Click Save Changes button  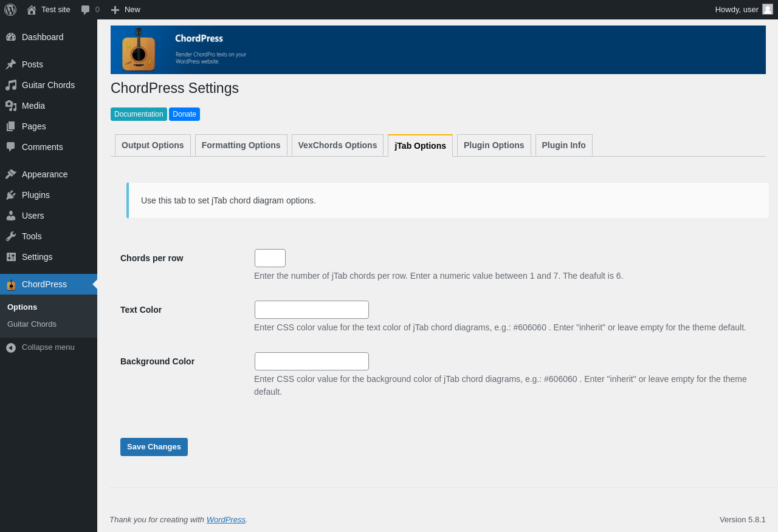(x=154, y=447)
